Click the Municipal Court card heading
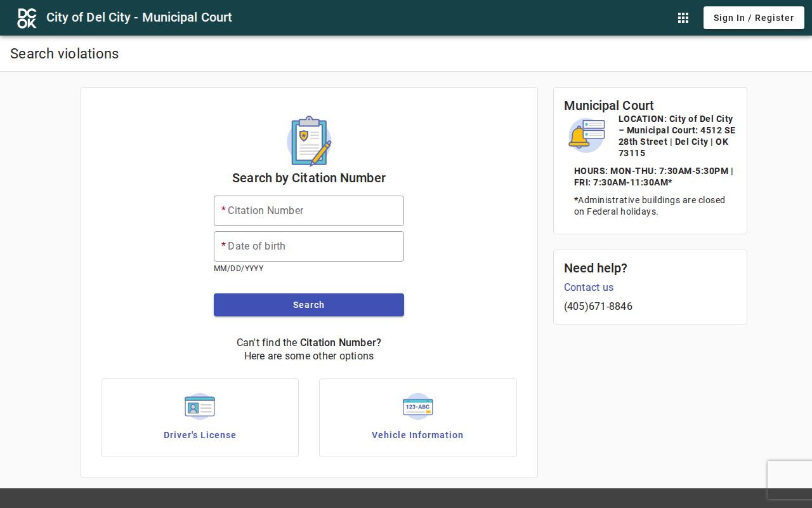 (609, 105)
